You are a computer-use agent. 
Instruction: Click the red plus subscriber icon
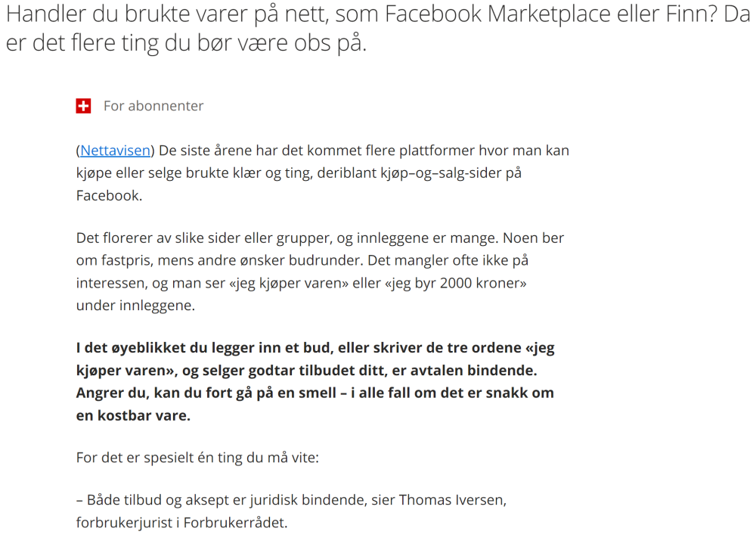click(83, 106)
